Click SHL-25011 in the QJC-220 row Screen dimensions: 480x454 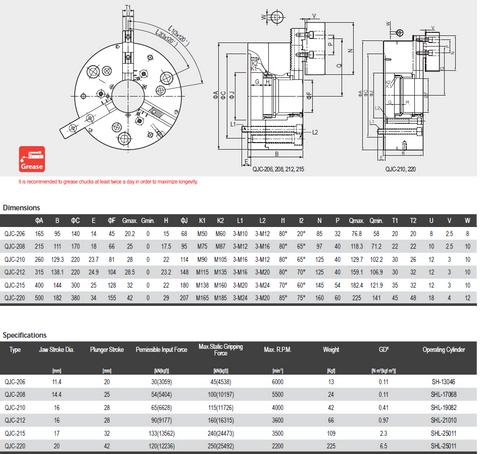click(x=443, y=446)
